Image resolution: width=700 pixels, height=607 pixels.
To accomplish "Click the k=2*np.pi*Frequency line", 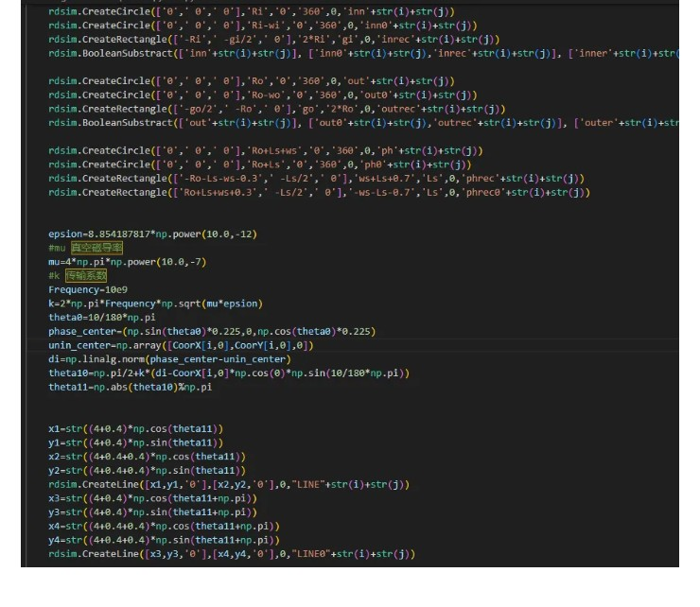I will coord(155,303).
